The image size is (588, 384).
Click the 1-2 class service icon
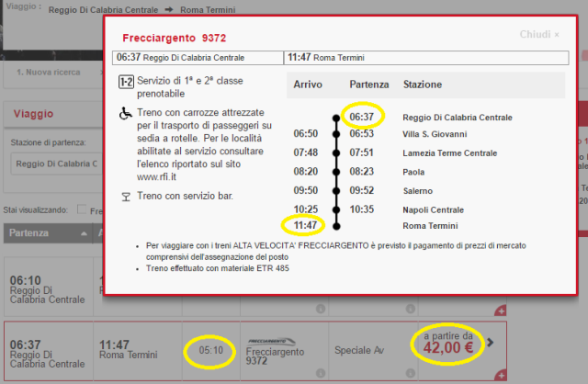tap(126, 82)
